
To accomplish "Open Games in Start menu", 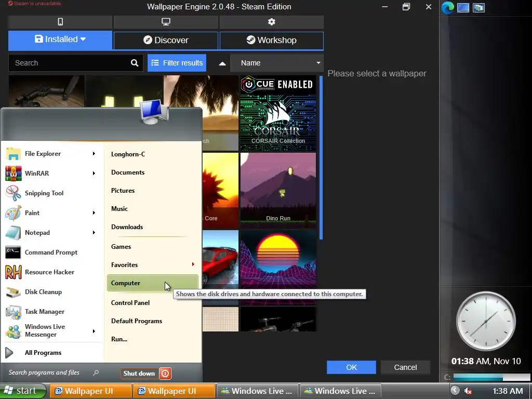I will coord(121,247).
